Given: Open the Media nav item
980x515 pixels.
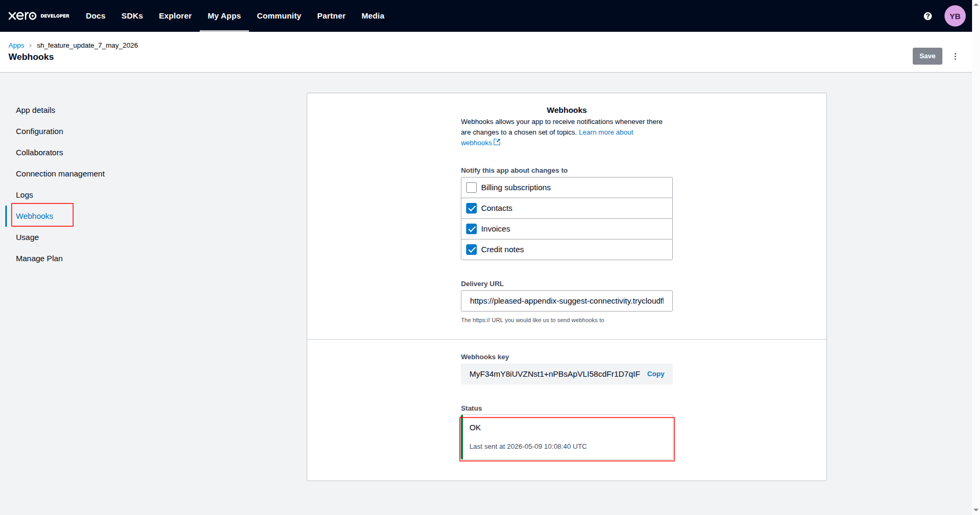Looking at the screenshot, I should [x=373, y=16].
